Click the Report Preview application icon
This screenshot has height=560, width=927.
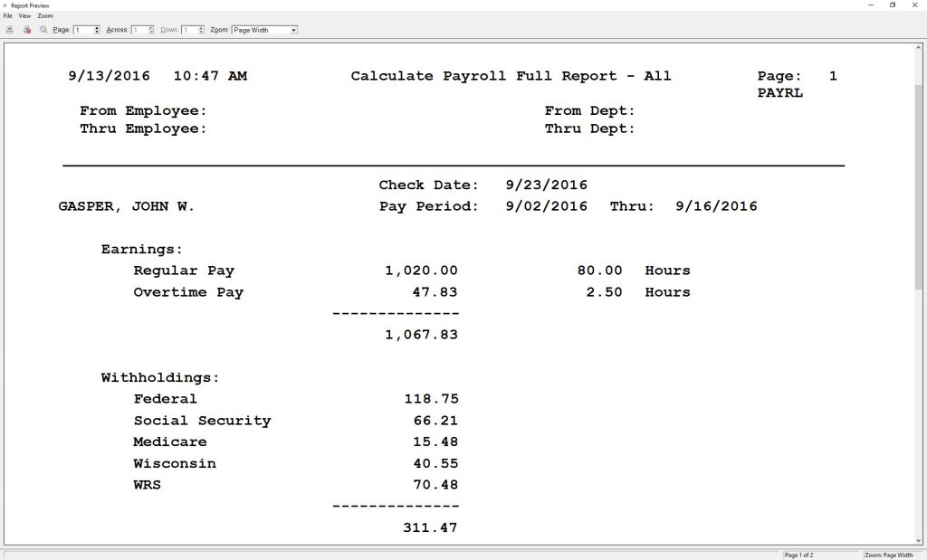(x=5, y=5)
